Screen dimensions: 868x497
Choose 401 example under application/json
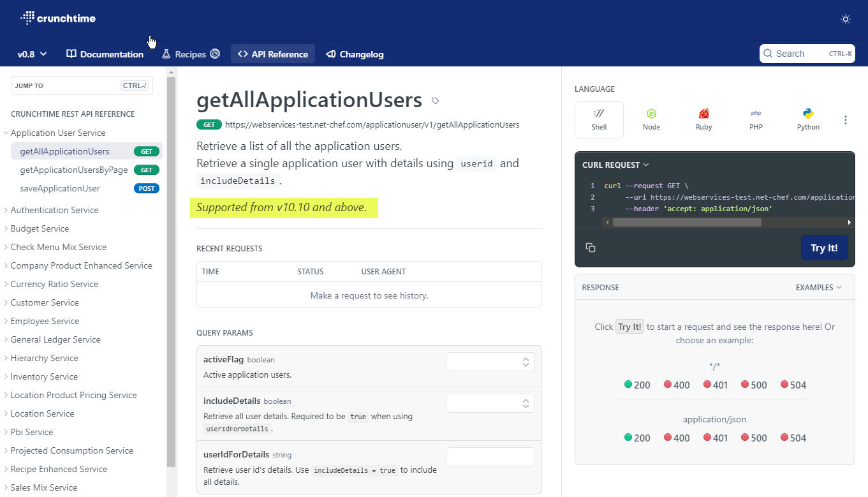716,438
